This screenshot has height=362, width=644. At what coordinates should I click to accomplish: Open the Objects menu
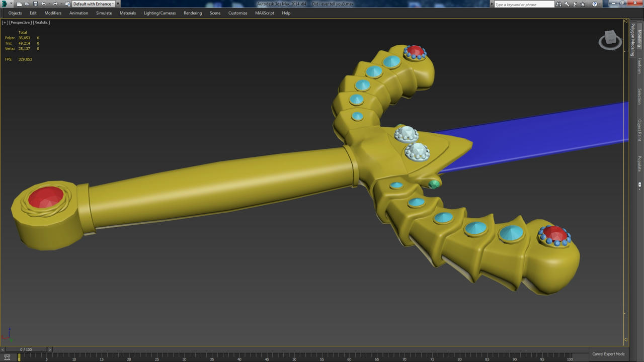(x=15, y=13)
